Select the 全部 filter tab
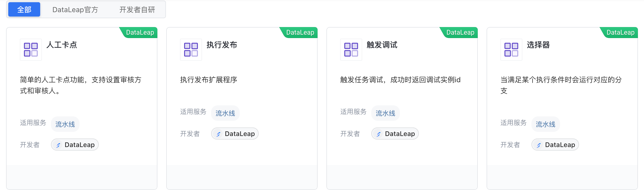This screenshot has width=644, height=192. pyautogui.click(x=24, y=10)
